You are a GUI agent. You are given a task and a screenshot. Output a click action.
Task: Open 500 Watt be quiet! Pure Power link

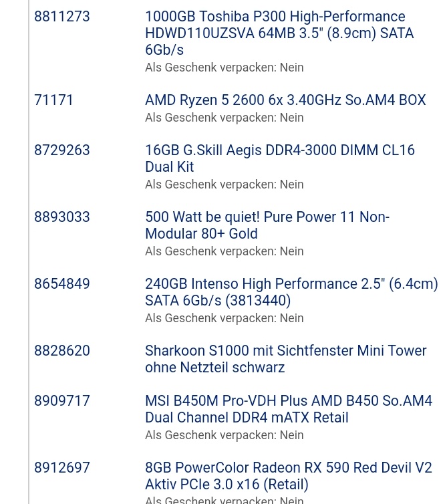click(267, 225)
